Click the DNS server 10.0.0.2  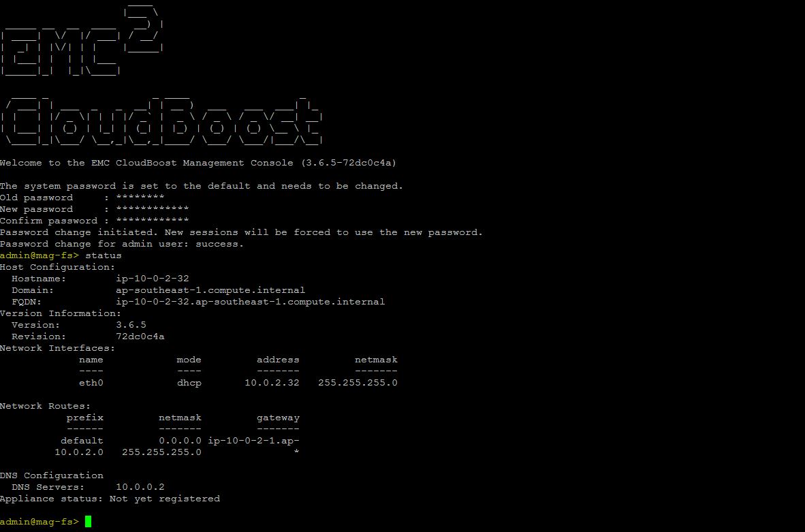[140, 487]
